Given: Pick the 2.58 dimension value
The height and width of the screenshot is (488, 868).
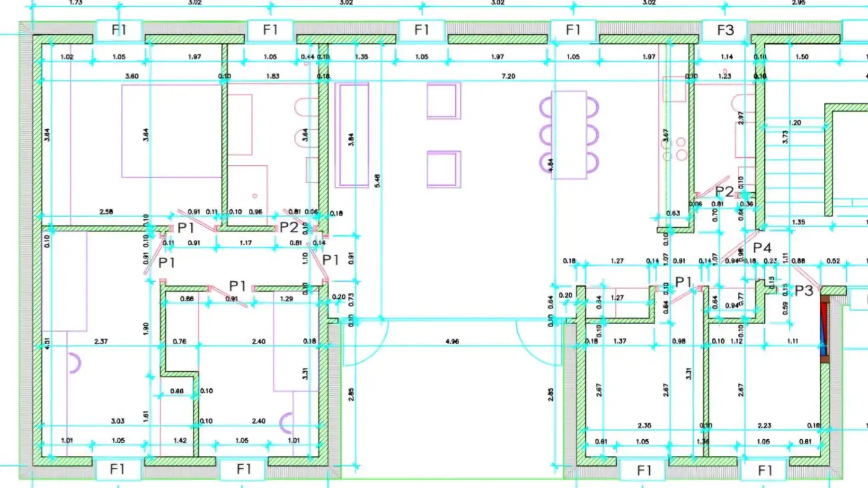Looking at the screenshot, I should [x=106, y=212].
